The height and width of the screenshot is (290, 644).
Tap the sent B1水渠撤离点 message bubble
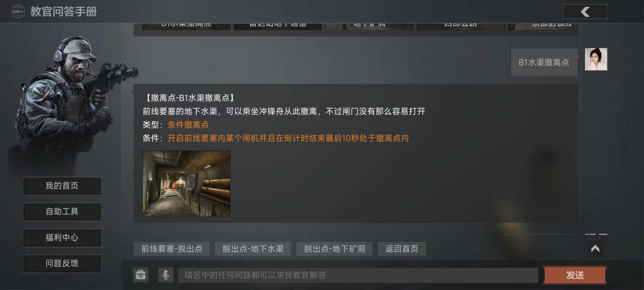pyautogui.click(x=544, y=62)
